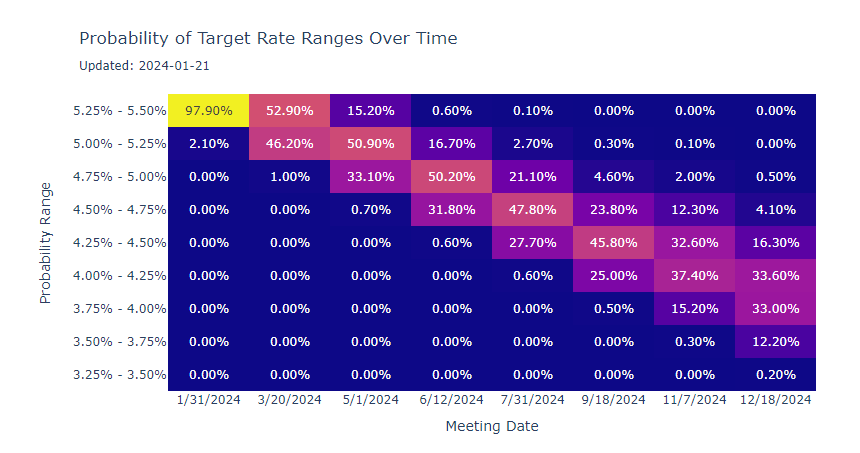The image size is (860, 453).
Task: Select the 5.25% - 5.50% row label
Action: pos(119,111)
